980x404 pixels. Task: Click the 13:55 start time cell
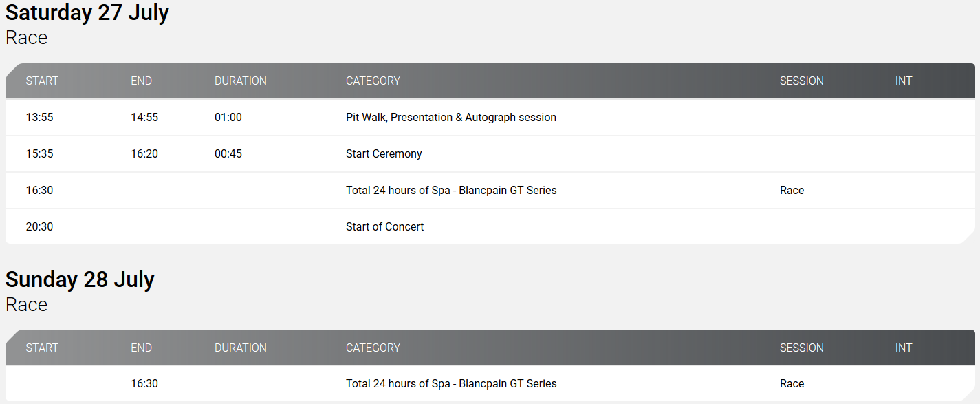(x=39, y=118)
